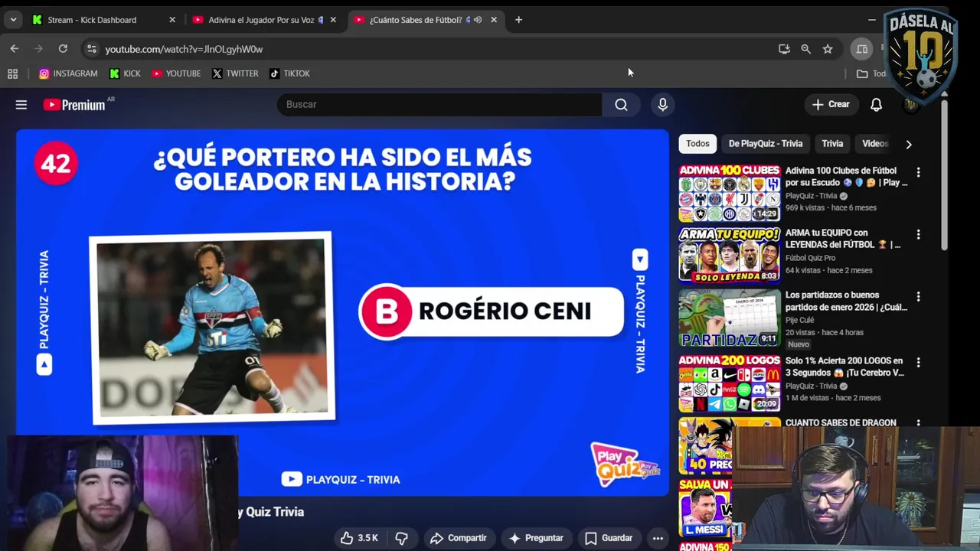Dislike the video with thumbs down
Image resolution: width=980 pixels, height=551 pixels.
pyautogui.click(x=401, y=538)
